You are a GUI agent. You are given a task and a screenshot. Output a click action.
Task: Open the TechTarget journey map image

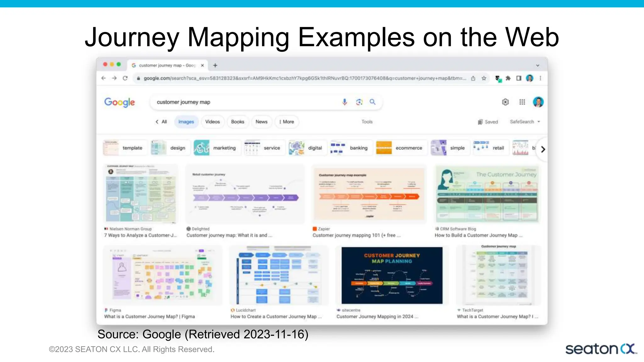(498, 275)
